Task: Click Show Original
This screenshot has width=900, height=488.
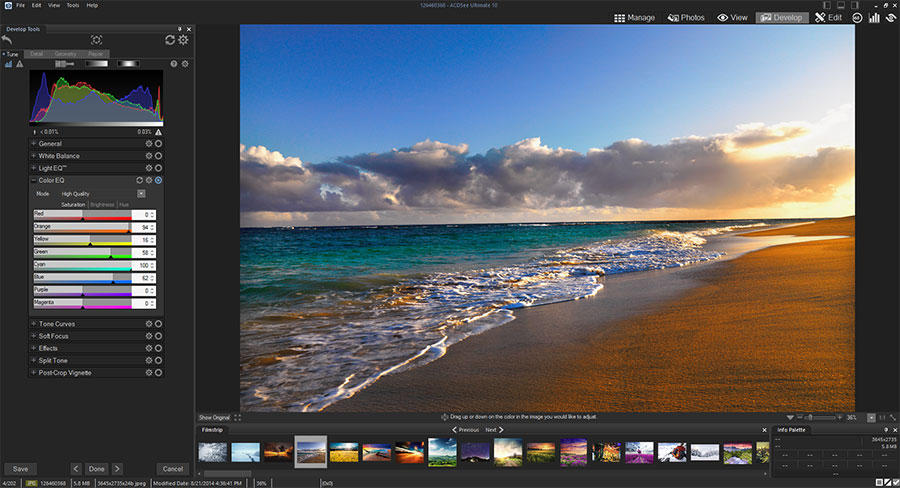Action: (x=214, y=417)
